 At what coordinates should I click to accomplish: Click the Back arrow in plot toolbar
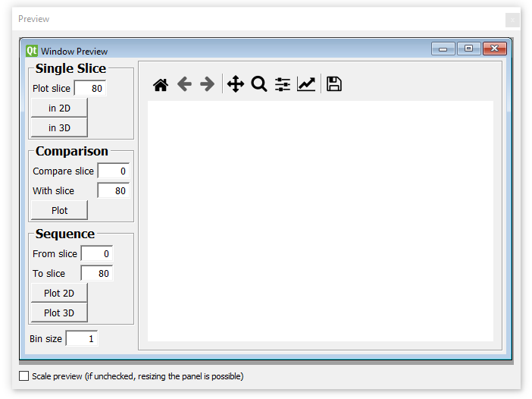pyautogui.click(x=184, y=84)
